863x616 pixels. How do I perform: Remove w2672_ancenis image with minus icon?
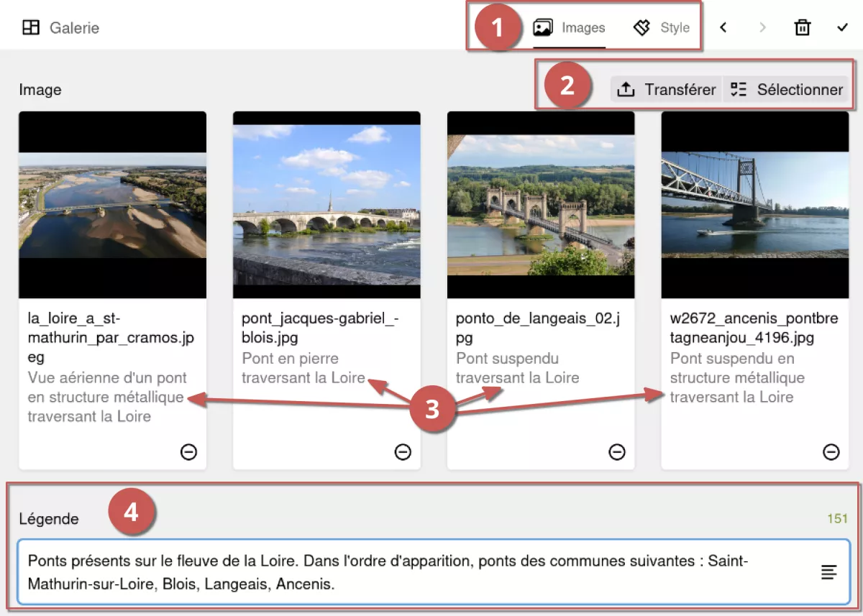pyautogui.click(x=831, y=452)
